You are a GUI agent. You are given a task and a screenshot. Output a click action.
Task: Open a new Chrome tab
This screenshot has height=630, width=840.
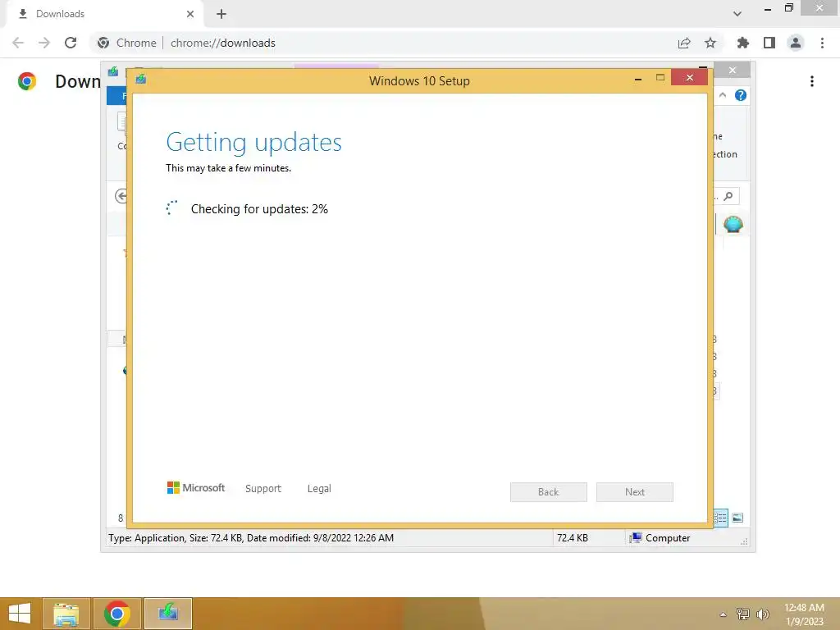[221, 14]
